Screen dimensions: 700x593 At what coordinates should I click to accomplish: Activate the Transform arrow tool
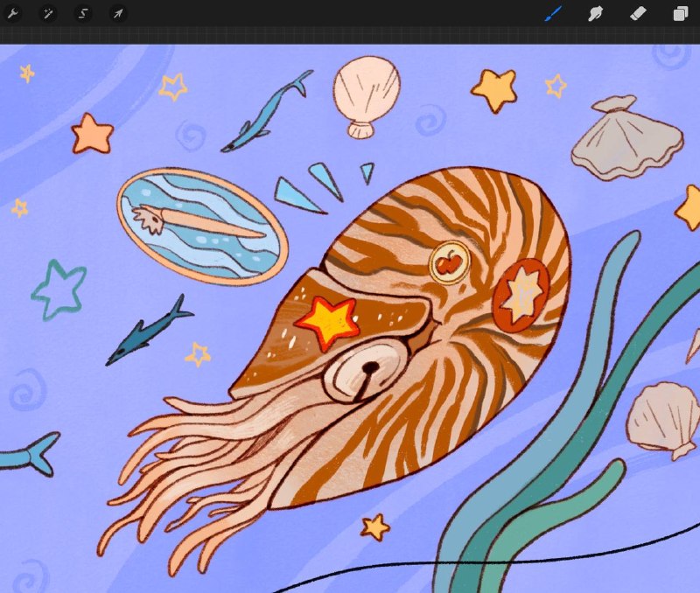point(118,13)
